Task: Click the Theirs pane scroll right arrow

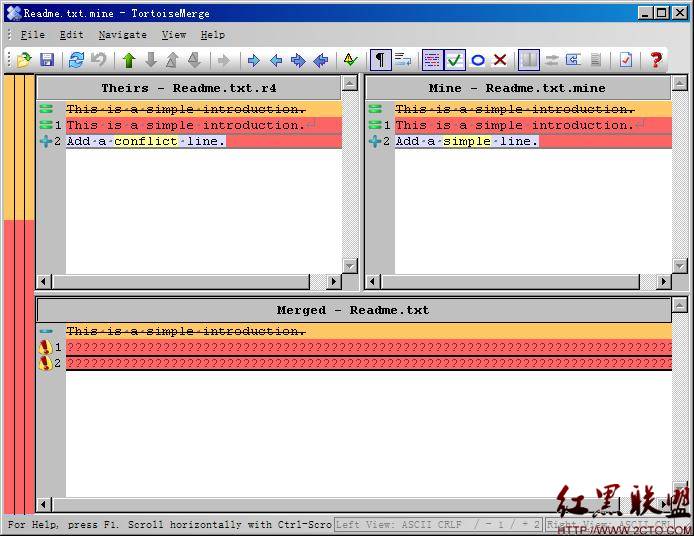Action: coord(334,281)
